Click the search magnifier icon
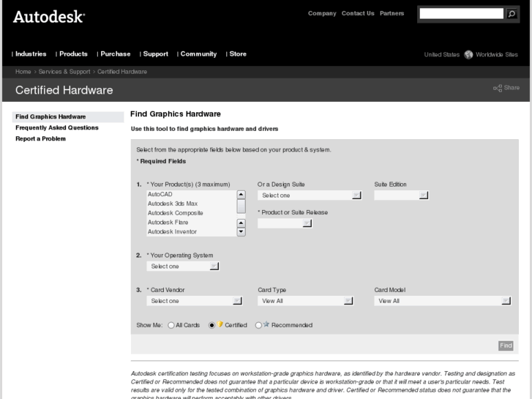This screenshot has width=532, height=399. point(512,14)
